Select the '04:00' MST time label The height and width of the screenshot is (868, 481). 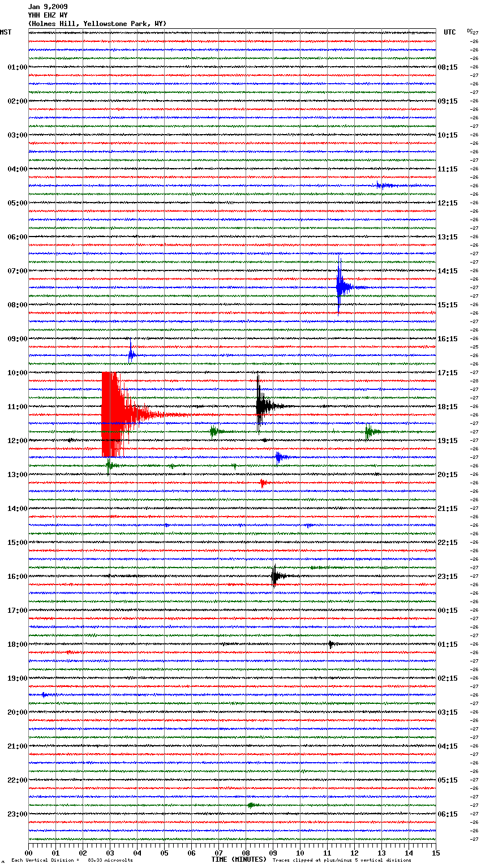pyautogui.click(x=17, y=169)
